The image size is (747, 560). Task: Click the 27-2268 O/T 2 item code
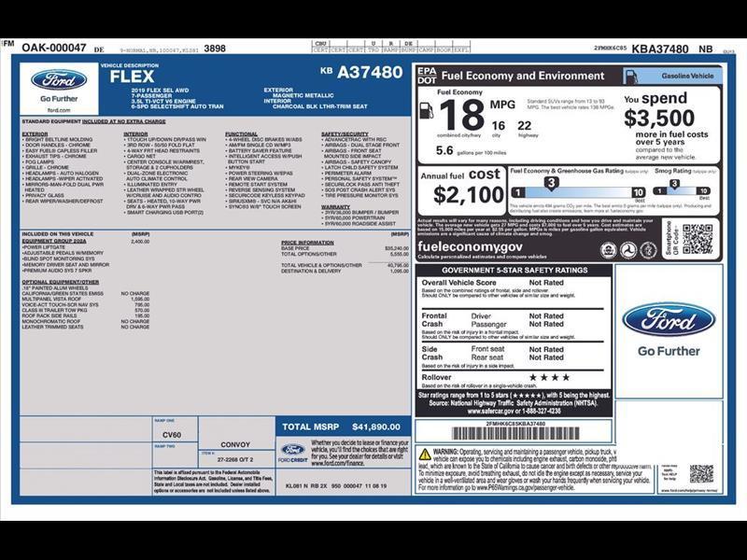pyautogui.click(x=235, y=459)
